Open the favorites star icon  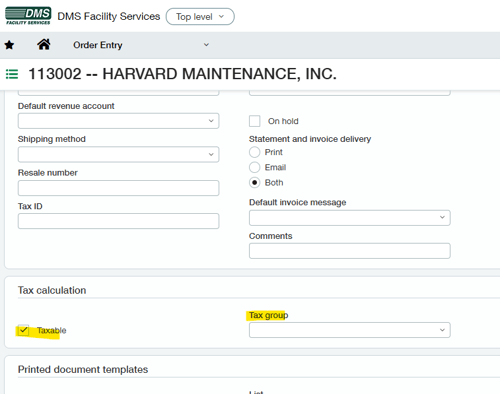[9, 45]
